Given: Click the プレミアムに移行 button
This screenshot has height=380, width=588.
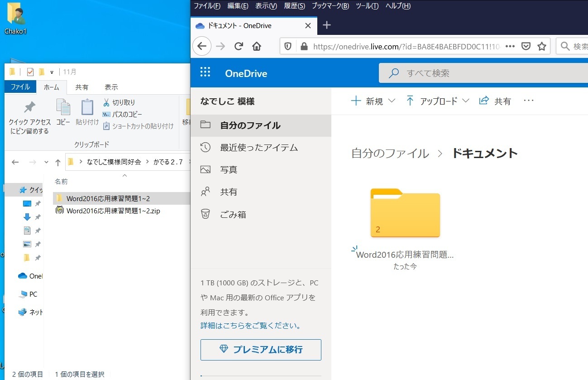Looking at the screenshot, I should [261, 349].
